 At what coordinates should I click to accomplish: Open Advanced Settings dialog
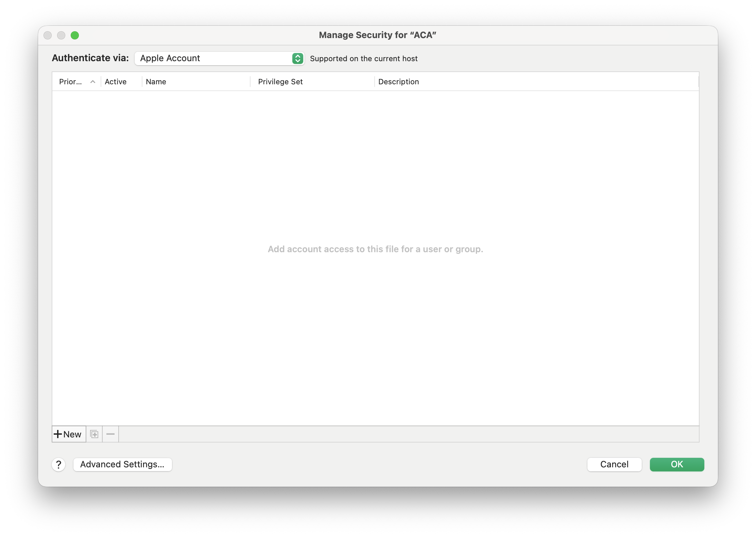click(x=122, y=464)
